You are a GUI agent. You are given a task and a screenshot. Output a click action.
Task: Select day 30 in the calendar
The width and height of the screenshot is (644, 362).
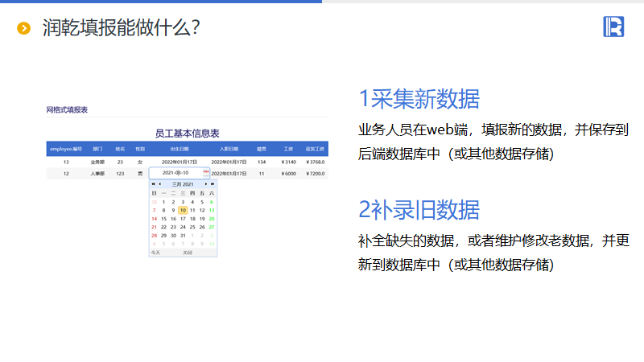173,236
